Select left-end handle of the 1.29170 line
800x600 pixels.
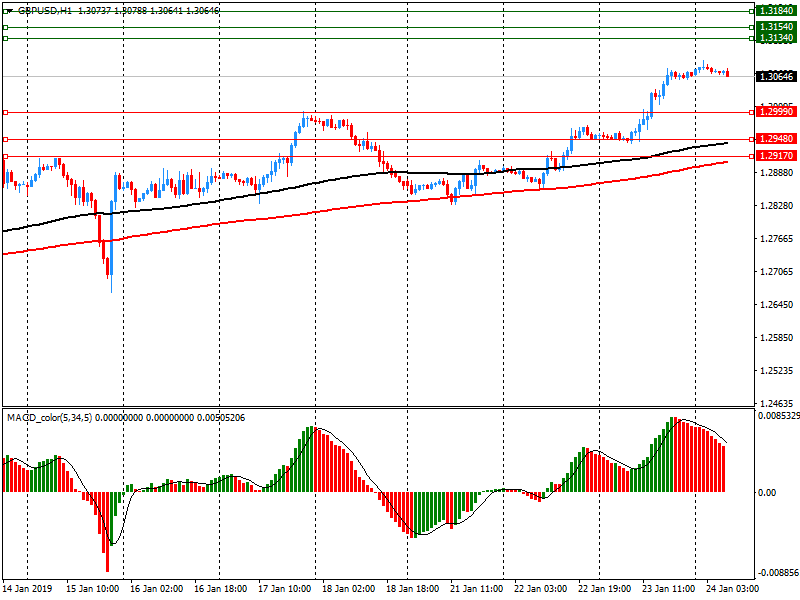[6, 156]
